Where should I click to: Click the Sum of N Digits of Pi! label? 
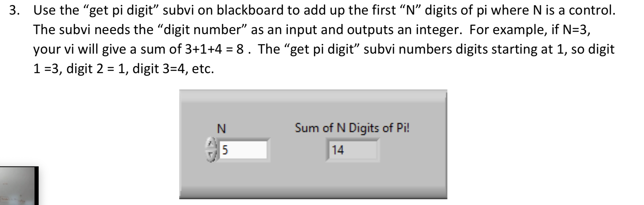pos(352,128)
